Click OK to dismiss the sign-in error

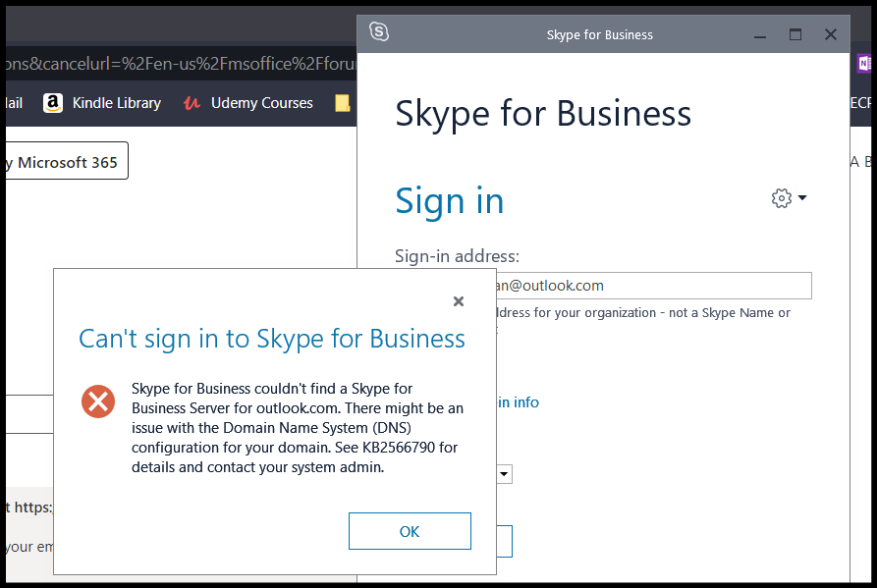410,530
